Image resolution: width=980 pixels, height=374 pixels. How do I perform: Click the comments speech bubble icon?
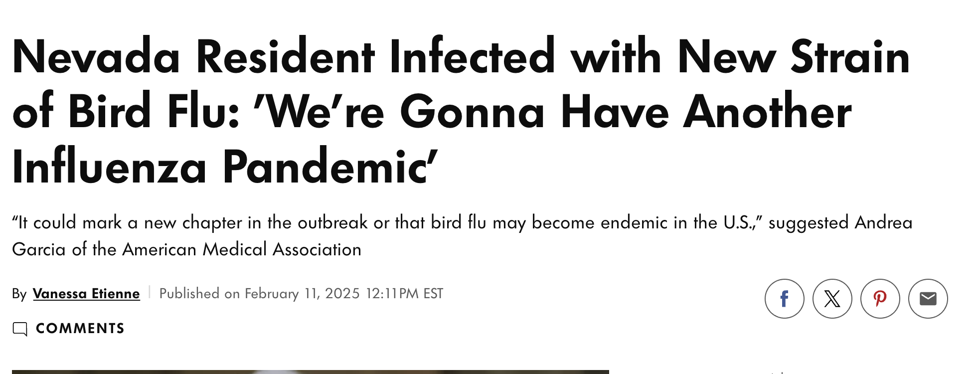click(x=20, y=329)
